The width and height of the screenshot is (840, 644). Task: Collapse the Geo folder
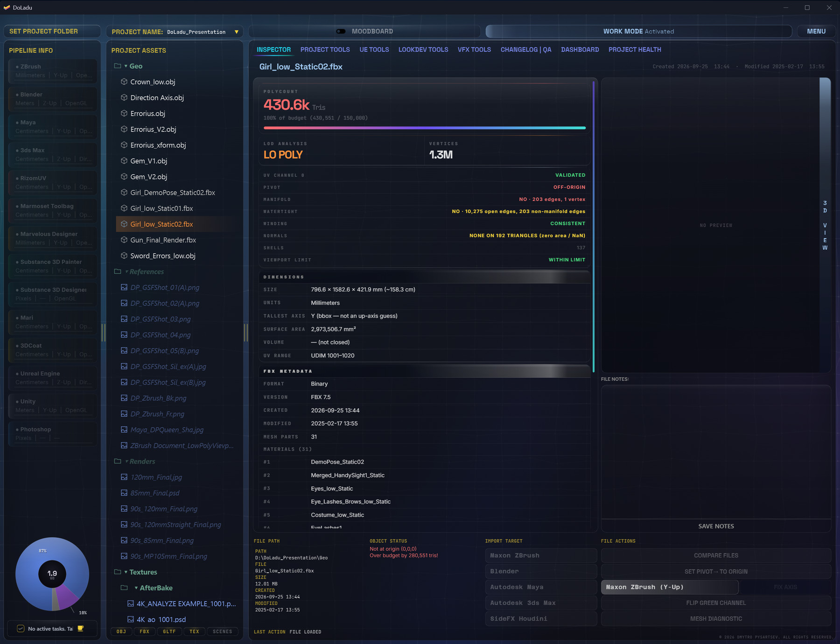point(126,66)
